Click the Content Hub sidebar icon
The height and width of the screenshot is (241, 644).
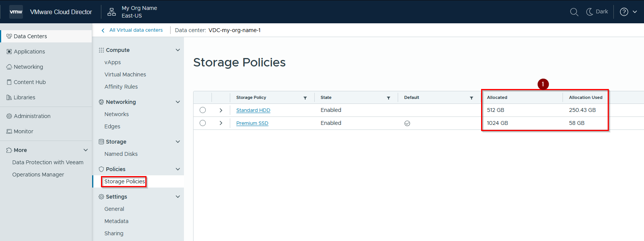pyautogui.click(x=9, y=82)
